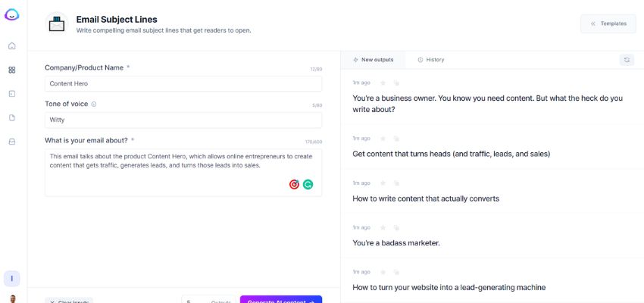Click output 'Get content that turns heads'
The image size is (644, 303).
pyautogui.click(x=452, y=154)
